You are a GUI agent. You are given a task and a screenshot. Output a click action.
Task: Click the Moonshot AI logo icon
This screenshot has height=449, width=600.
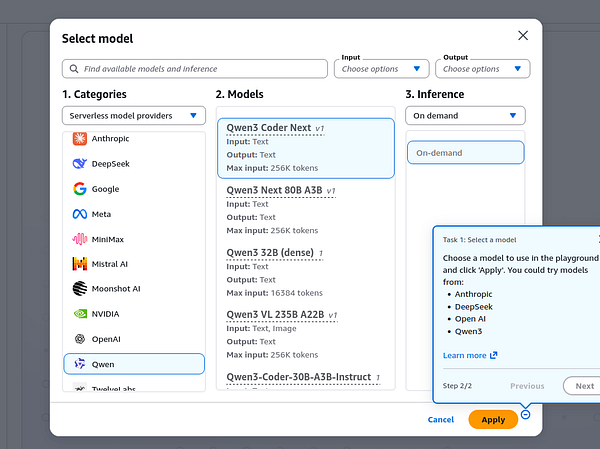pyautogui.click(x=80, y=289)
